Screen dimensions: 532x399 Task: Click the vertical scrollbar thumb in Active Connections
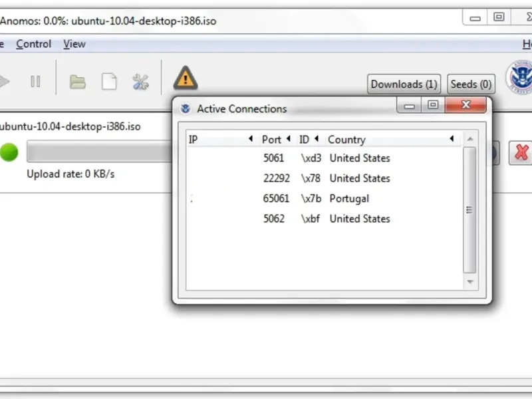point(469,210)
